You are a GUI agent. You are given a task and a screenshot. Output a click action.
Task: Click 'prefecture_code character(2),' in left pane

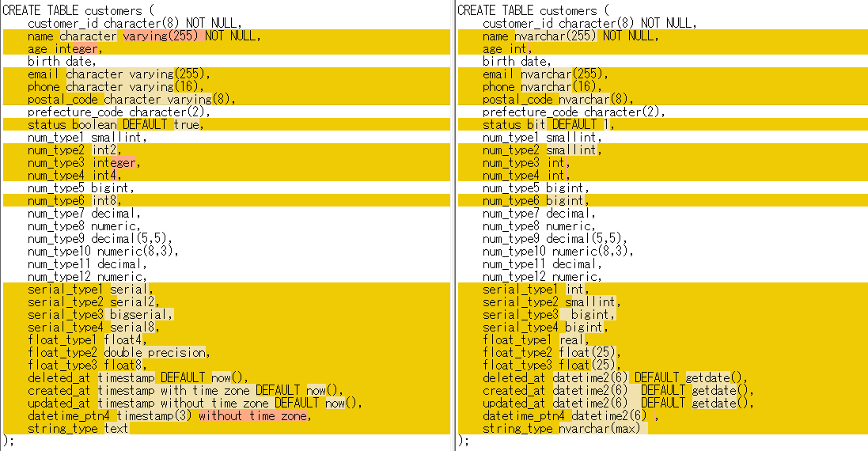[119, 112]
